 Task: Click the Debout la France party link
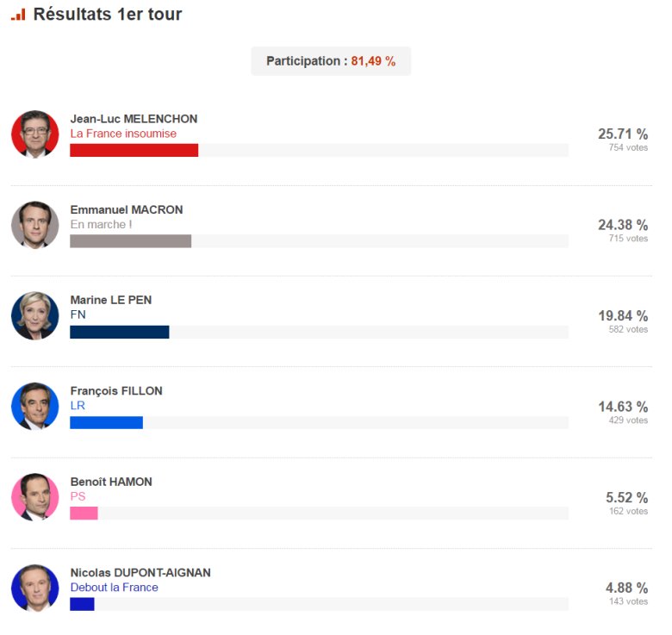pyautogui.click(x=114, y=588)
